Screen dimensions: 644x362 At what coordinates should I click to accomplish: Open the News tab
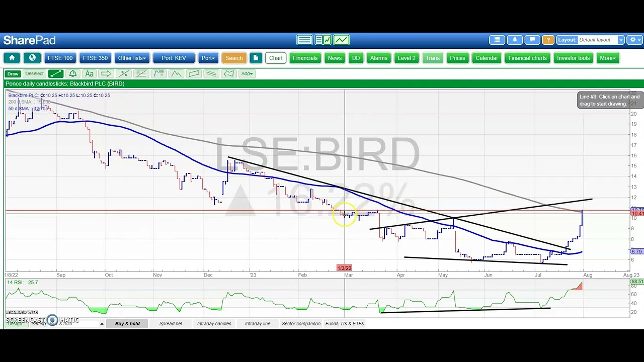335,58
